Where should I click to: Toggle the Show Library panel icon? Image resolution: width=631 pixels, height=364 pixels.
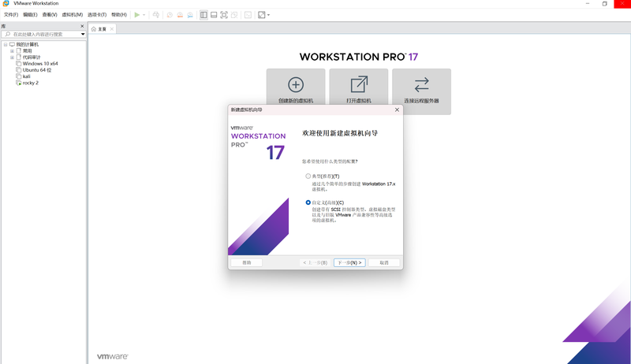203,15
